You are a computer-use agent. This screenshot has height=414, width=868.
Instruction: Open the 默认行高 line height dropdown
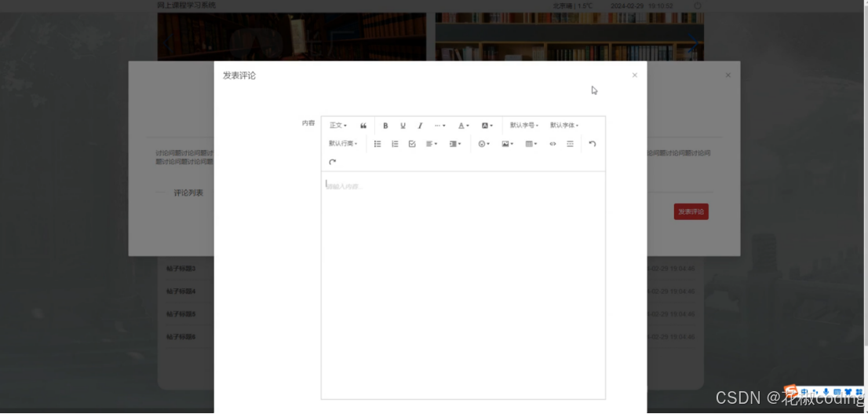click(343, 144)
